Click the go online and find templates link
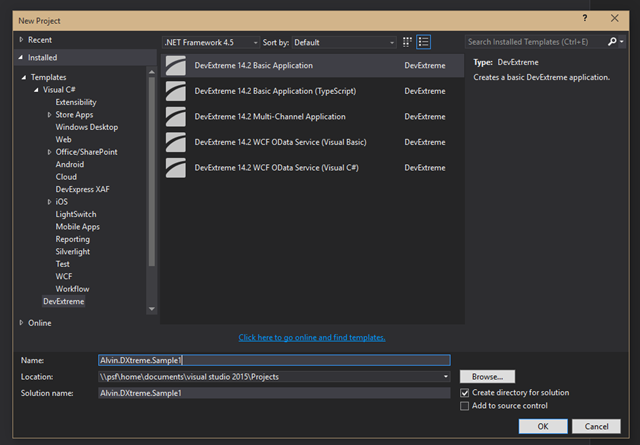Screen dimensions: 640x445 point(312,337)
